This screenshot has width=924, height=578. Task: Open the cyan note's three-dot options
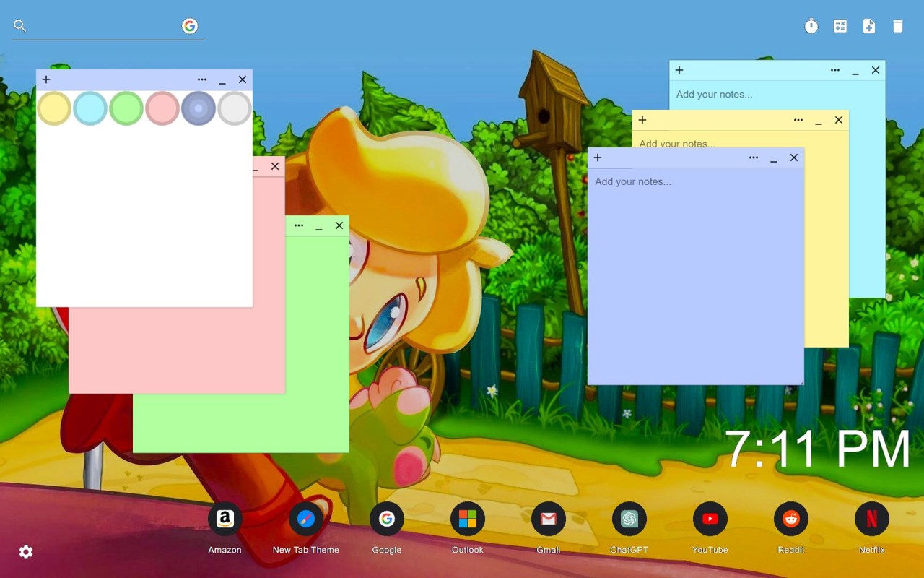(x=835, y=70)
